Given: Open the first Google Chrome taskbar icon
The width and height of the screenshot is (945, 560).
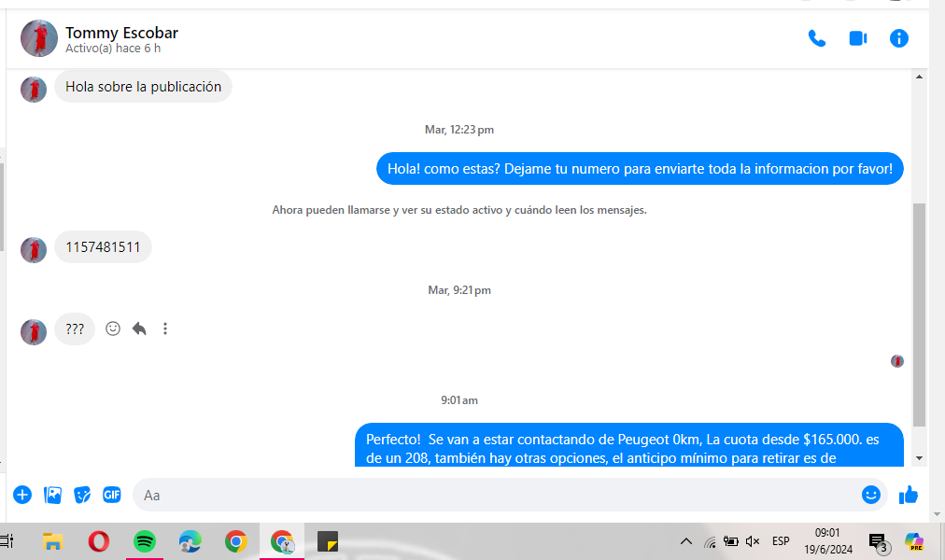Looking at the screenshot, I should (x=236, y=541).
